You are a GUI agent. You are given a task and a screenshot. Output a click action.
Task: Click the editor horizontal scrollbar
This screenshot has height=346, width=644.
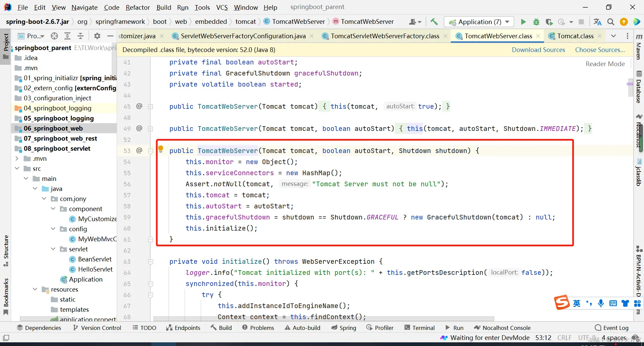pos(324,318)
